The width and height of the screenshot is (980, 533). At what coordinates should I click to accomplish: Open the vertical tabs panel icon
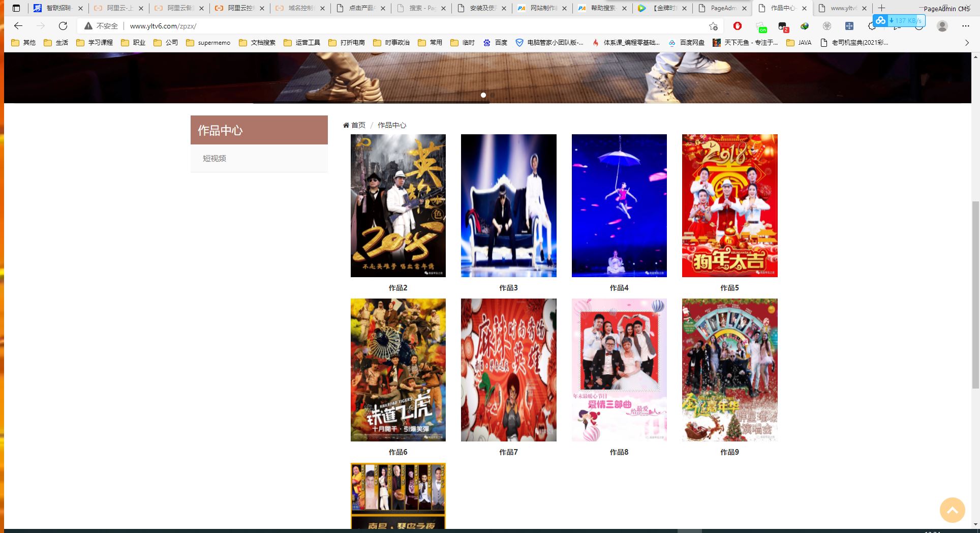point(16,8)
